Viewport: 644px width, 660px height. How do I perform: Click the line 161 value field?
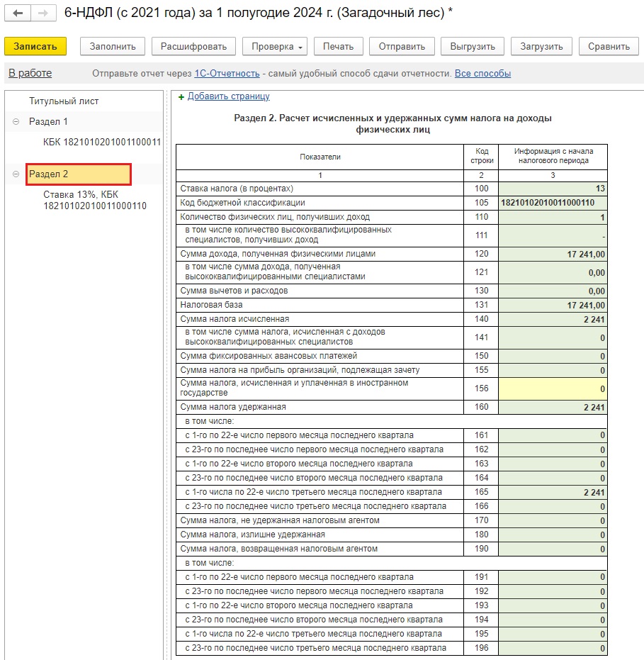point(553,435)
